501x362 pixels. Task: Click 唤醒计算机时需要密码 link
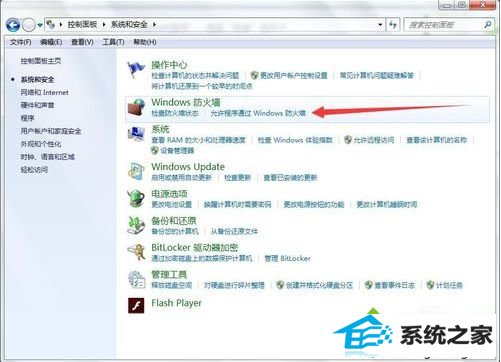(237, 204)
